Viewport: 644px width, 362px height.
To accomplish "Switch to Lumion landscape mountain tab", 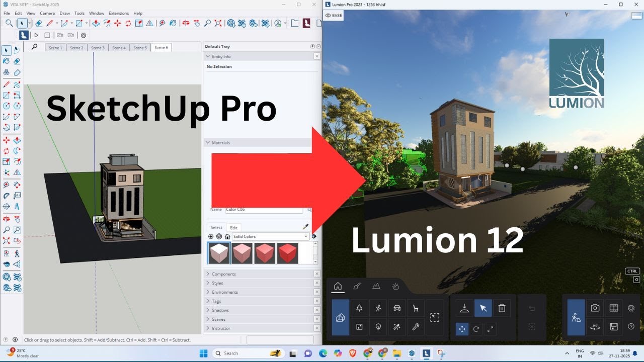I will [376, 286].
